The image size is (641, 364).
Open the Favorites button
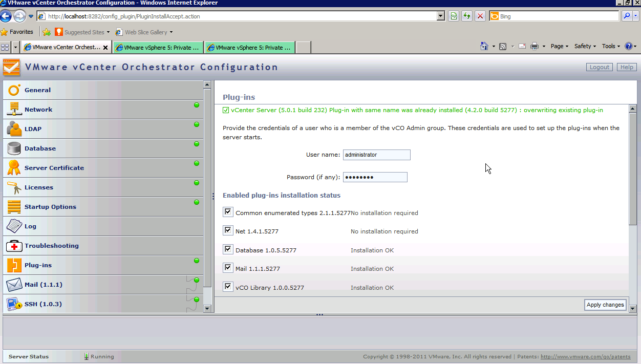tap(17, 32)
